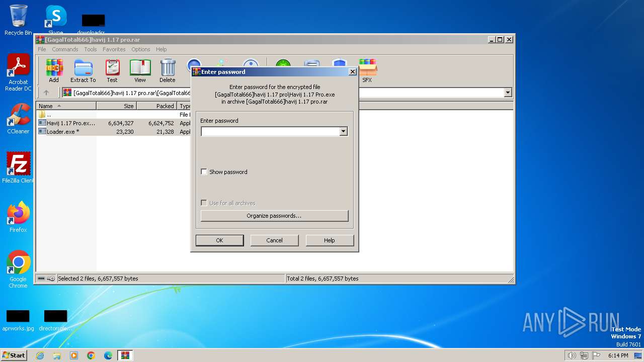
Task: Open the Firefox desktop icon
Action: (x=18, y=217)
